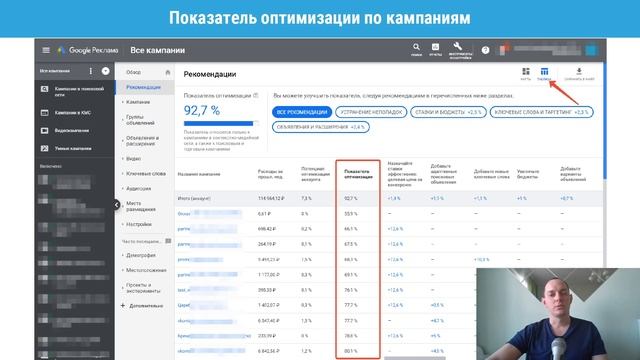640x360 pixels.
Task: Open the help question mark
Action: pyautogui.click(x=485, y=50)
